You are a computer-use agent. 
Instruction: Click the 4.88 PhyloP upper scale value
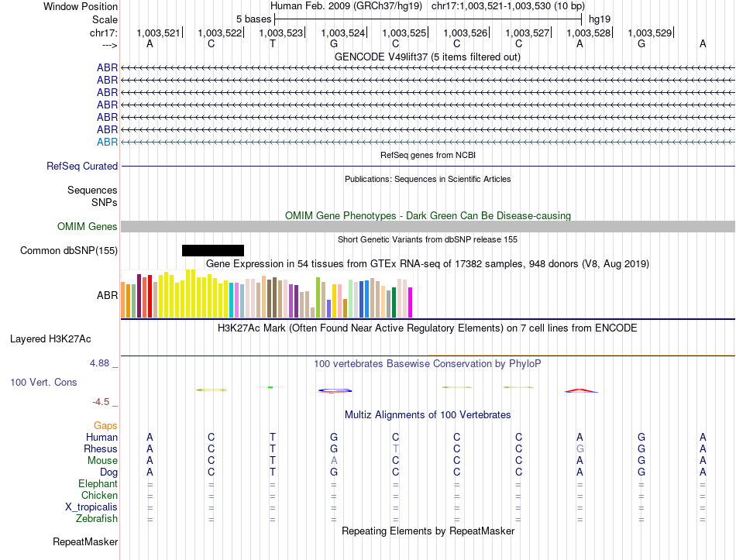click(x=99, y=362)
